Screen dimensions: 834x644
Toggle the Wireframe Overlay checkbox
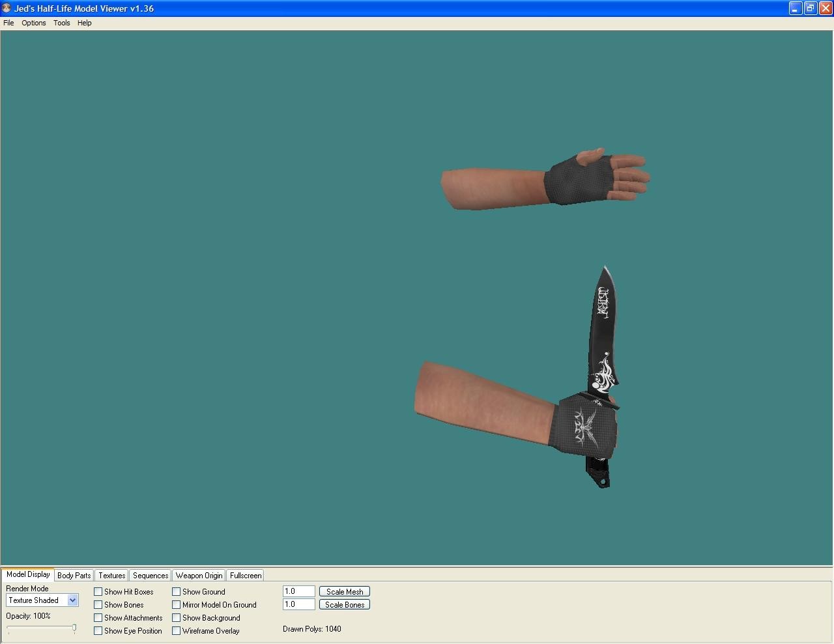[x=176, y=630]
